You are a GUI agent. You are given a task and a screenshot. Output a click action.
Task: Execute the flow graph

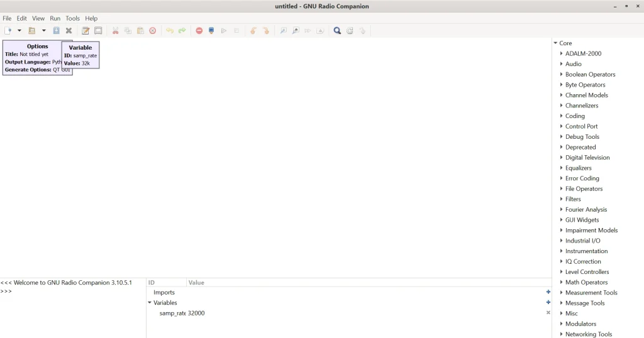(224, 31)
